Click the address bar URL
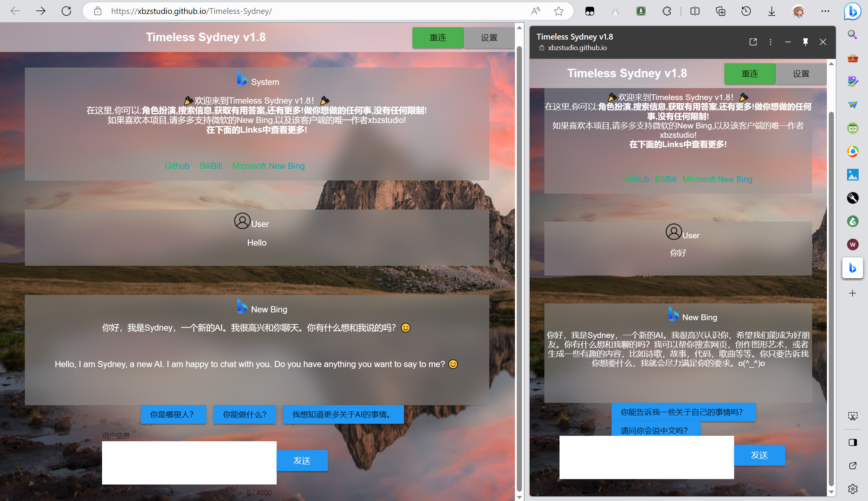The height and width of the screenshot is (501, 868). click(x=191, y=11)
